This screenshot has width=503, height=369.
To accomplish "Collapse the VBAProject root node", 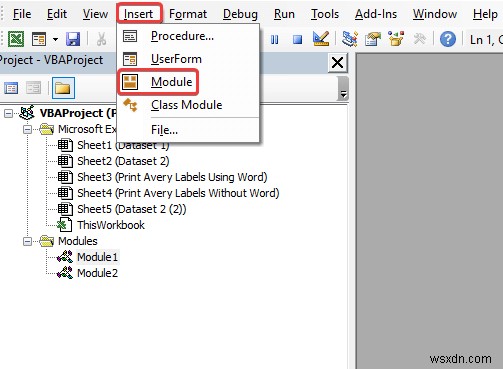I will (8, 113).
